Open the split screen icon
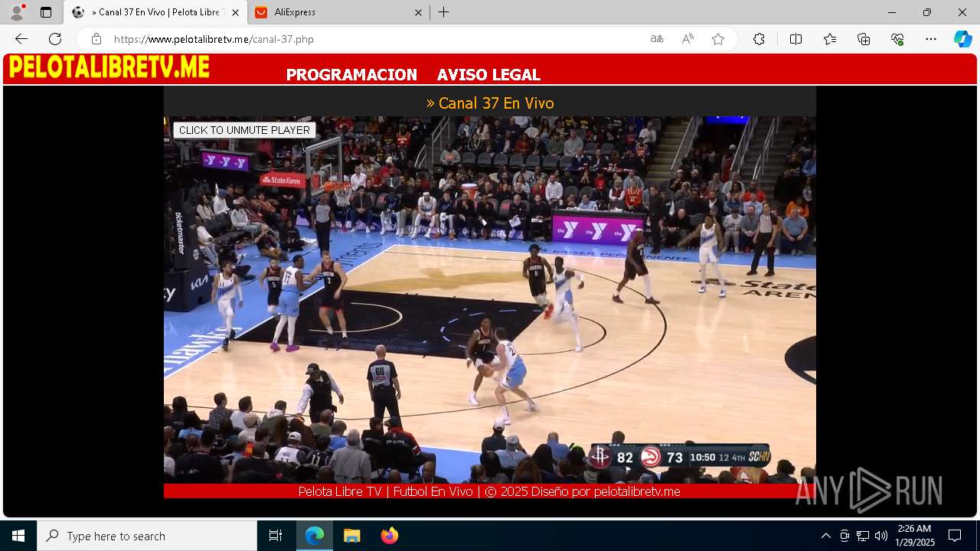 point(795,39)
